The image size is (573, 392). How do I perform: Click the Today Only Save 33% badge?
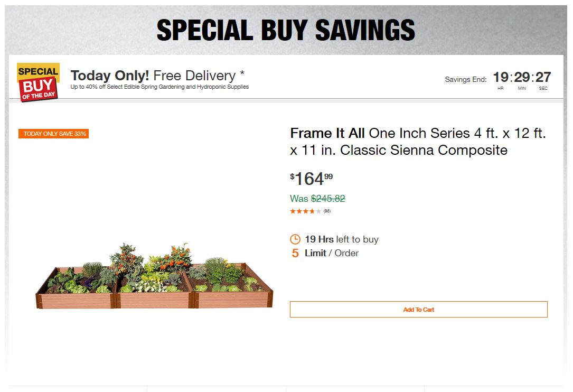click(x=54, y=134)
